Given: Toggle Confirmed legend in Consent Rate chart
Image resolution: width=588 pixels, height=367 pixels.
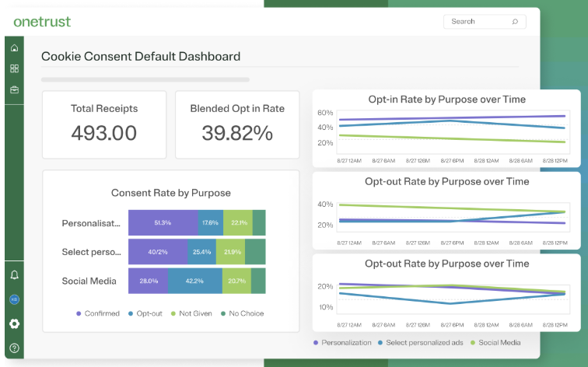Looking at the screenshot, I should point(98,313).
